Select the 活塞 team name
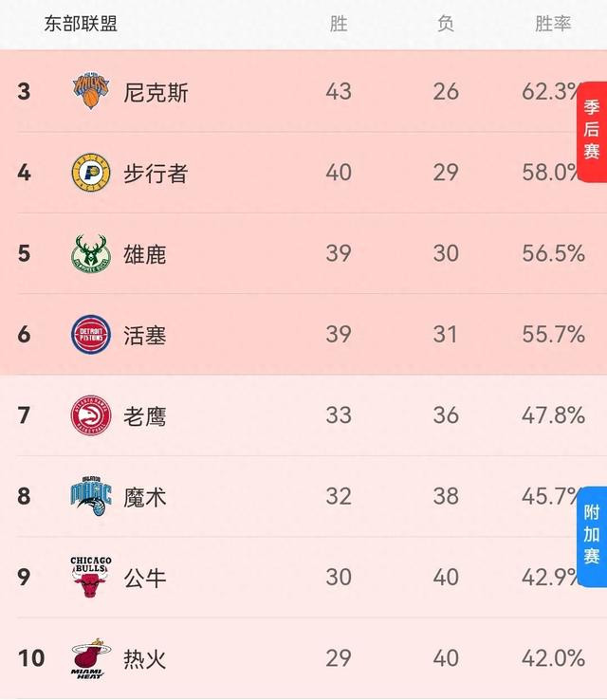Screen dimensions: 607x700 pos(145,335)
